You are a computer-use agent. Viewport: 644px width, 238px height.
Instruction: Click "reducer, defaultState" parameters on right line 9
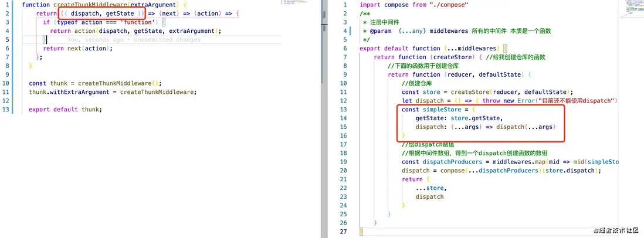coord(483,74)
